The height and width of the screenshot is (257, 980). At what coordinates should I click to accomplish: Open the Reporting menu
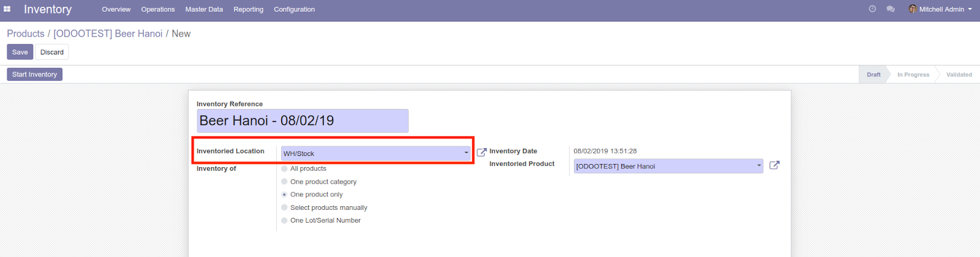(x=248, y=9)
